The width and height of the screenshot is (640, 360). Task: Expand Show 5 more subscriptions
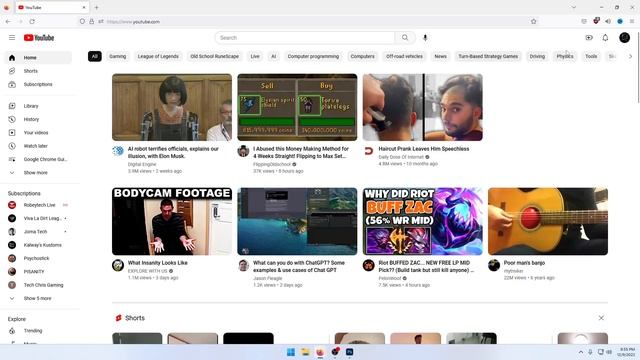pyautogui.click(x=38, y=298)
